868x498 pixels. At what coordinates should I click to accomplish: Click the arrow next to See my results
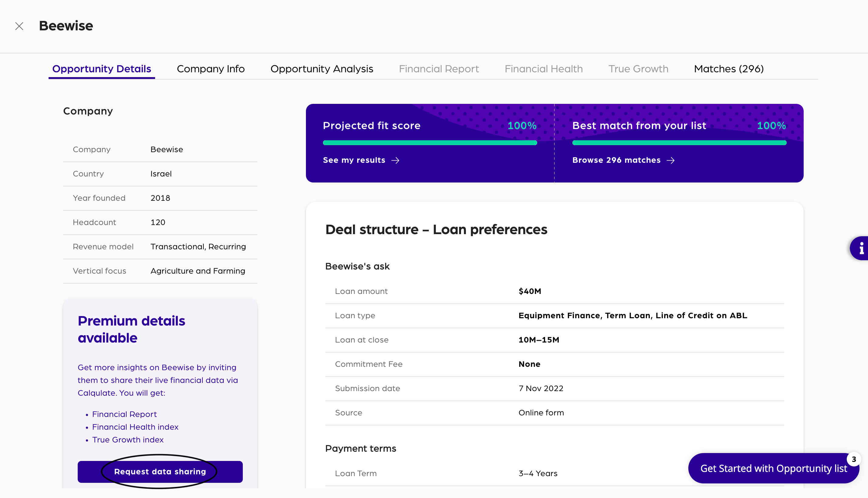[x=395, y=160]
